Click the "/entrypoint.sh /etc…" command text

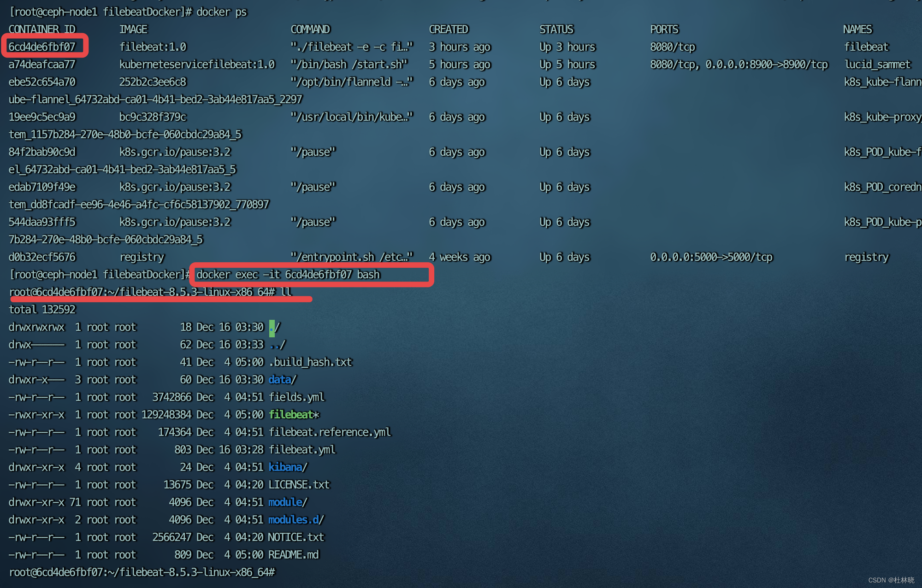(x=352, y=257)
